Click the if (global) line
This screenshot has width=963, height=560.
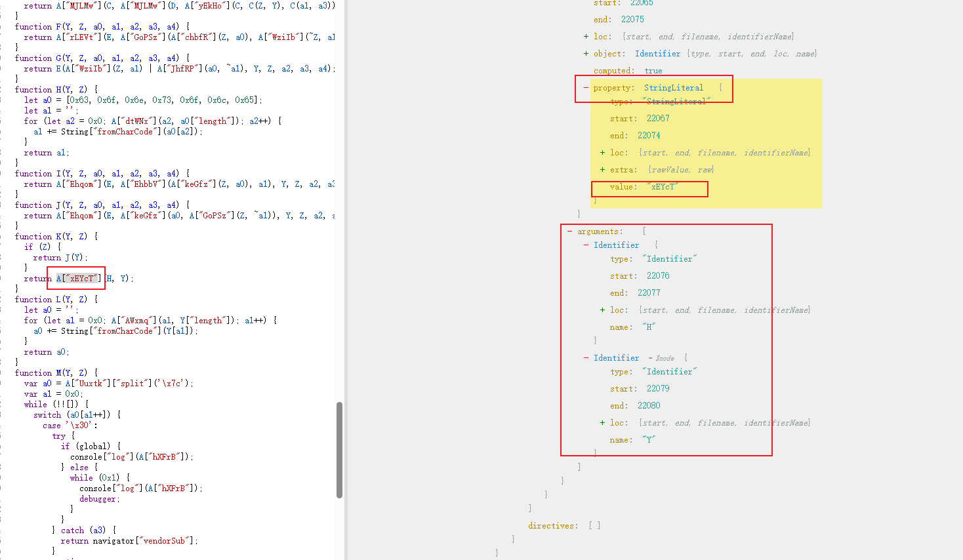pyautogui.click(x=91, y=447)
